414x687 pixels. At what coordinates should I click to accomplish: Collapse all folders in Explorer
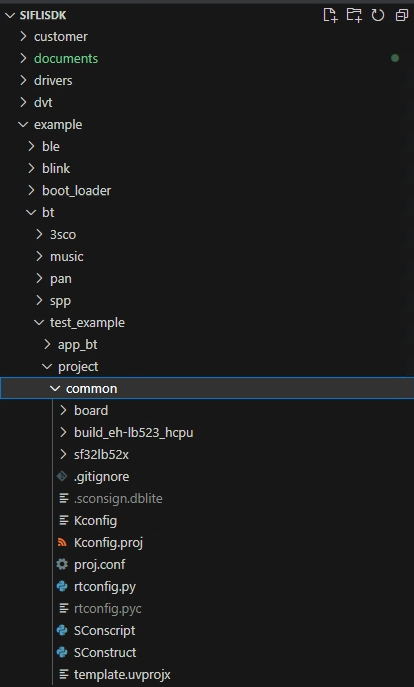click(402, 15)
